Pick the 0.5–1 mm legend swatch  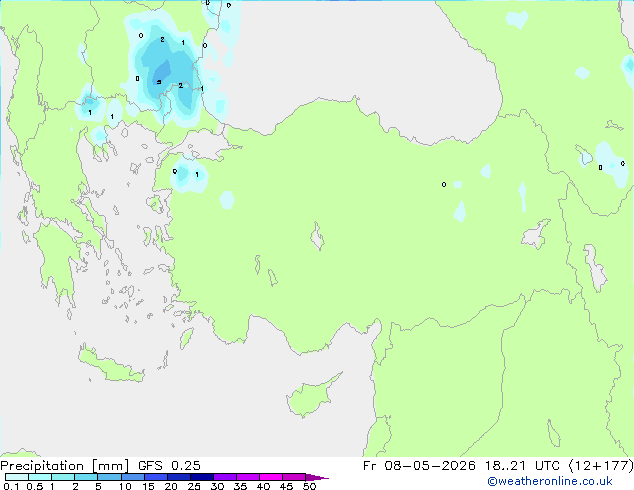40,477
